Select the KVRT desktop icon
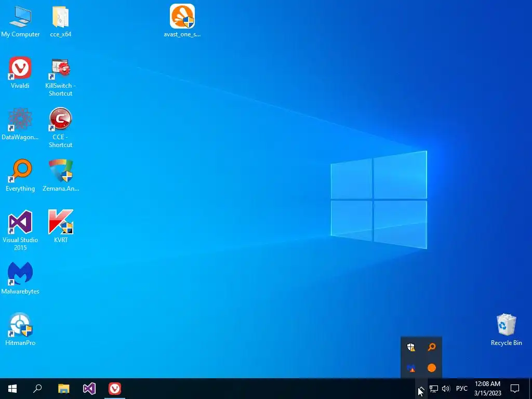The width and height of the screenshot is (532, 399). (61, 227)
